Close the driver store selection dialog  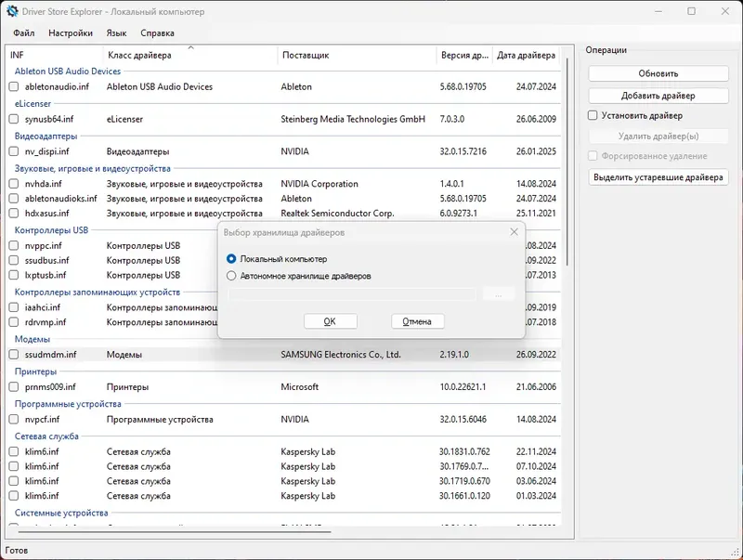pyautogui.click(x=515, y=232)
